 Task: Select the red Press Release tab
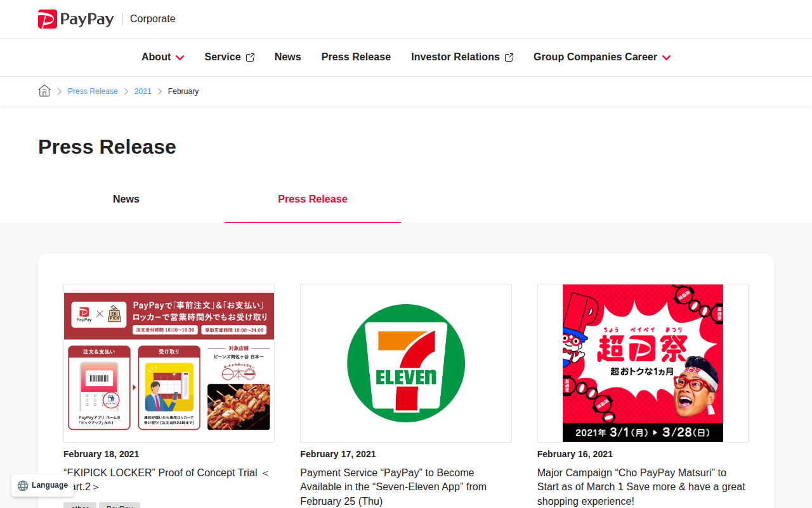coord(313,199)
